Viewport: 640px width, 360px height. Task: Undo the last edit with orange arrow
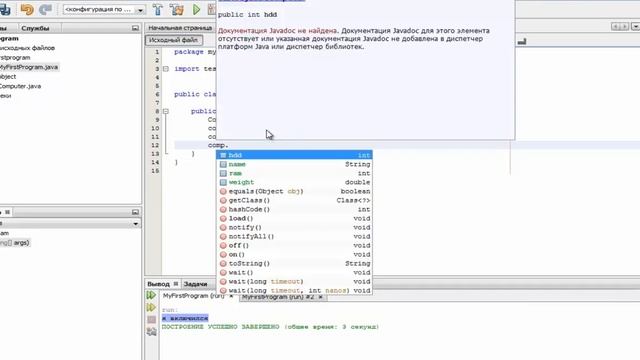pos(27,9)
